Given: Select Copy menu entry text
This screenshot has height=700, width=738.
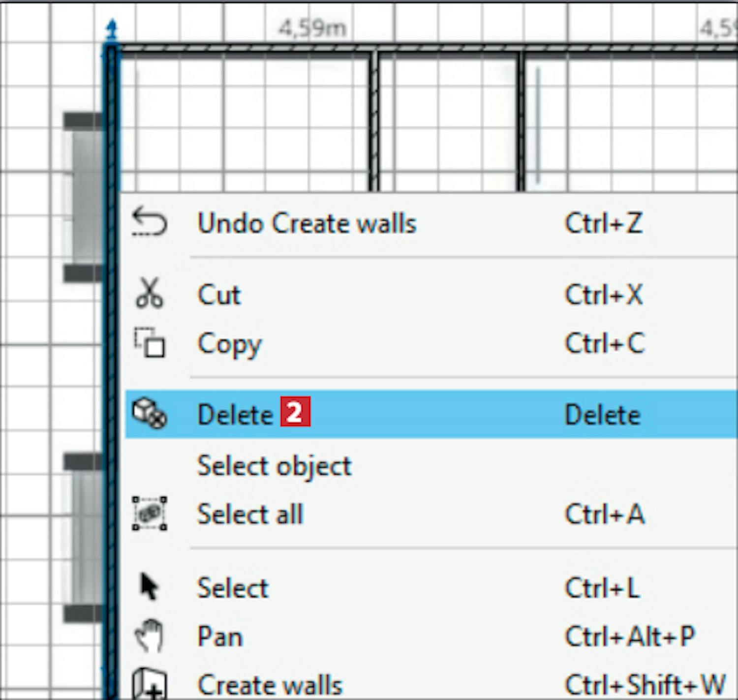Looking at the screenshot, I should click(x=229, y=343).
